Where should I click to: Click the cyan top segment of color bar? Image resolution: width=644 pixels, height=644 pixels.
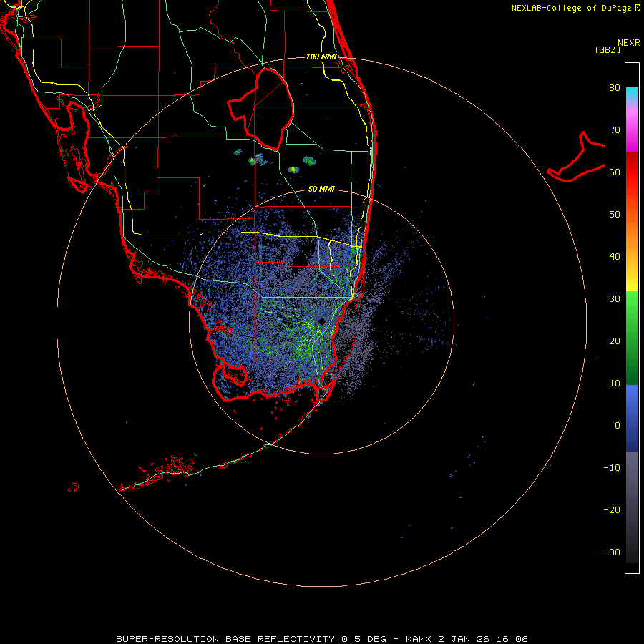tap(632, 94)
